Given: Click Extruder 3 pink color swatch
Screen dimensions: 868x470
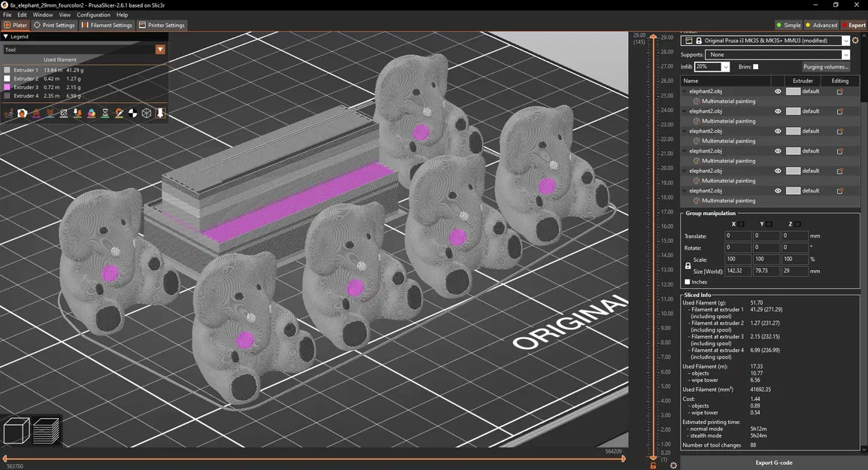Looking at the screenshot, I should pyautogui.click(x=8, y=87).
